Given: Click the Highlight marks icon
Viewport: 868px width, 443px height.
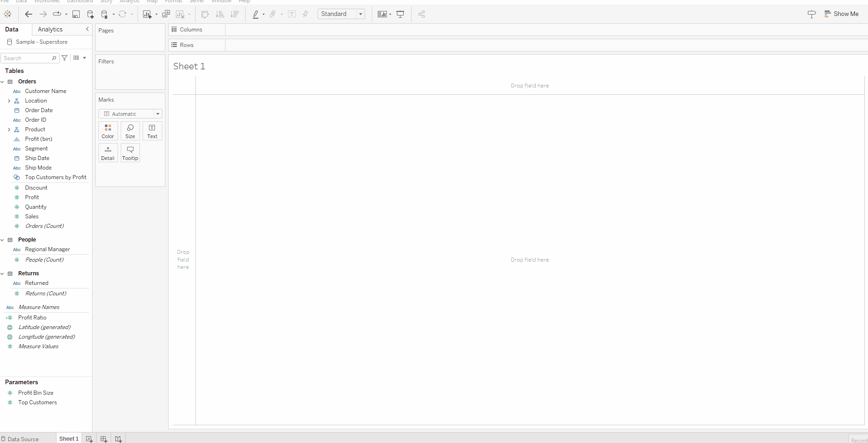Looking at the screenshot, I should click(256, 14).
